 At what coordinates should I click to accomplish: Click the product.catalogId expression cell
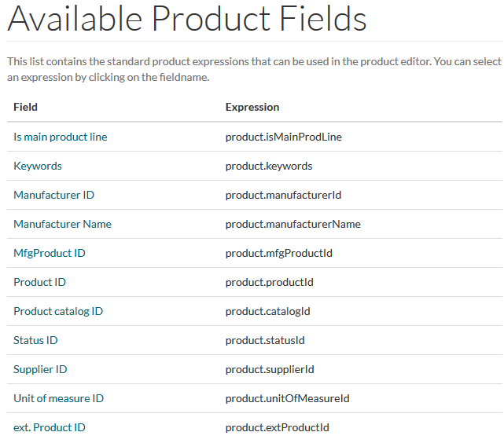[x=268, y=311]
